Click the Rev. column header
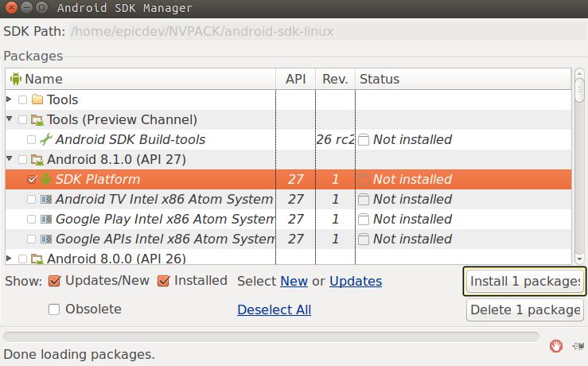This screenshot has width=588, height=366. (x=335, y=79)
